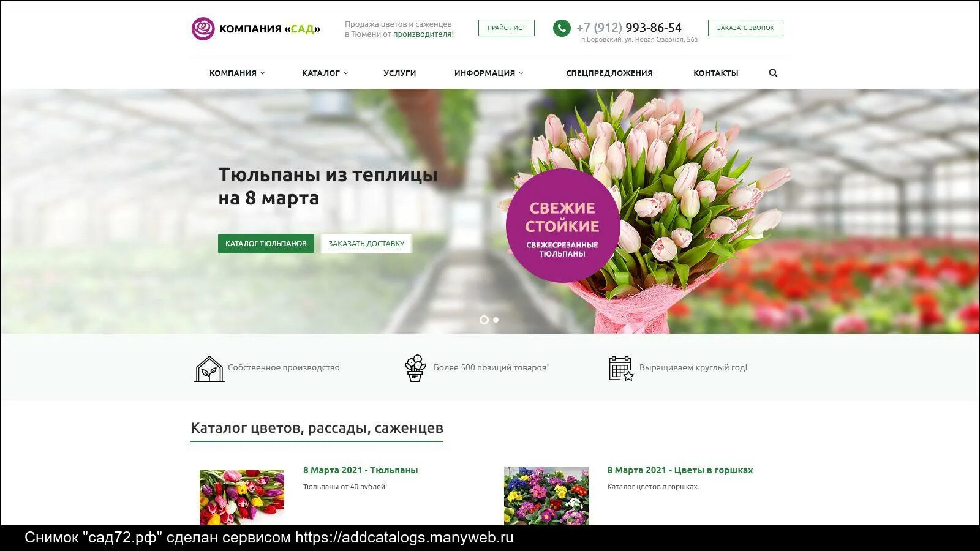This screenshot has width=980, height=551.
Task: Click the calendar year-round growing icon
Action: click(x=621, y=369)
